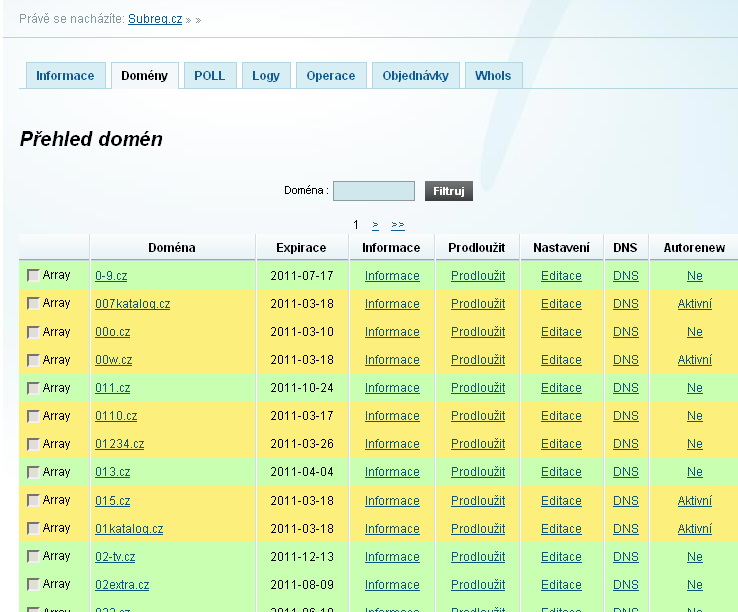
Task: Open the Logy tab
Action: point(266,76)
